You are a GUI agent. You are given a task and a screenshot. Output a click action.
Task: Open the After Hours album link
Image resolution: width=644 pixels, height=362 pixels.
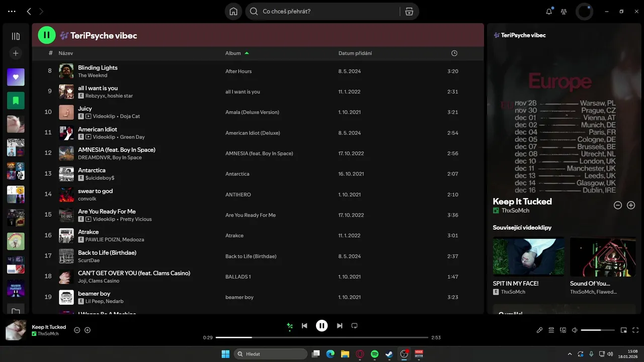click(x=238, y=71)
